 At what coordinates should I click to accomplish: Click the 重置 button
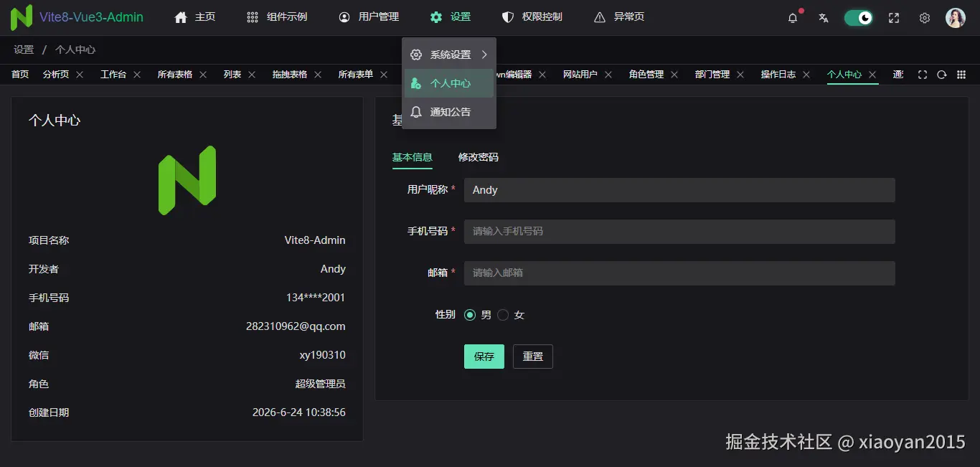(533, 357)
